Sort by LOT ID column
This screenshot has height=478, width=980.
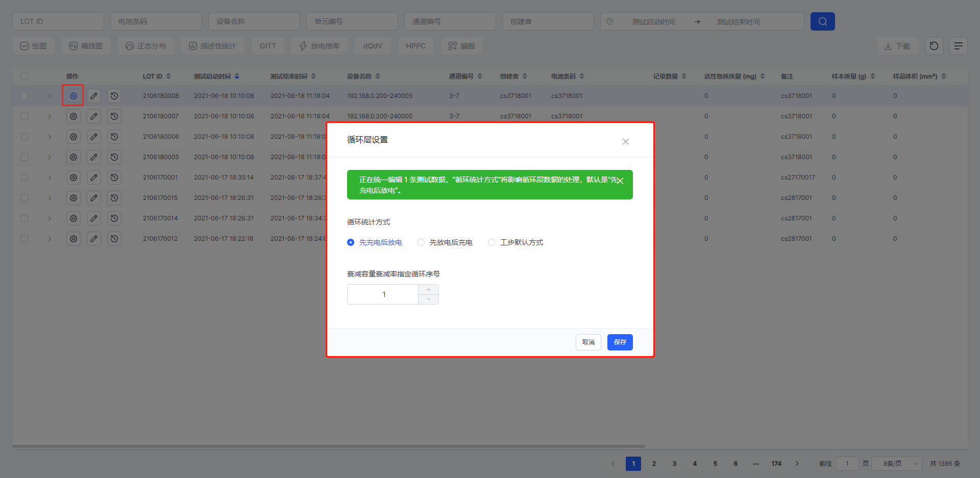click(168, 77)
